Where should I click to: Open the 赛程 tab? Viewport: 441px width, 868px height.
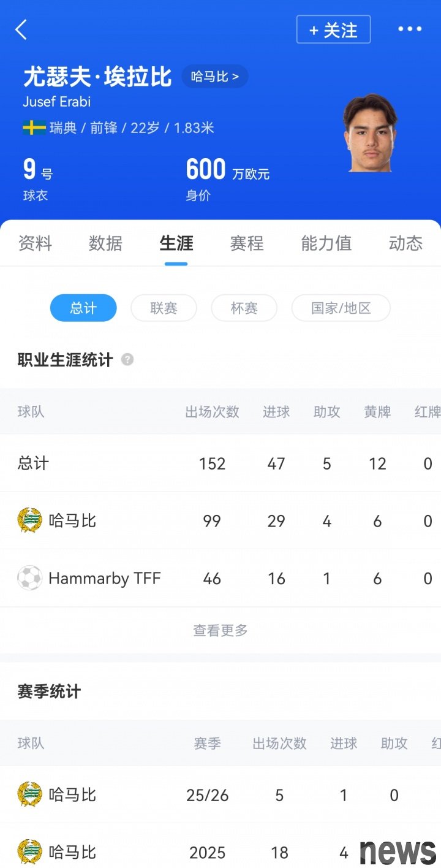247,243
